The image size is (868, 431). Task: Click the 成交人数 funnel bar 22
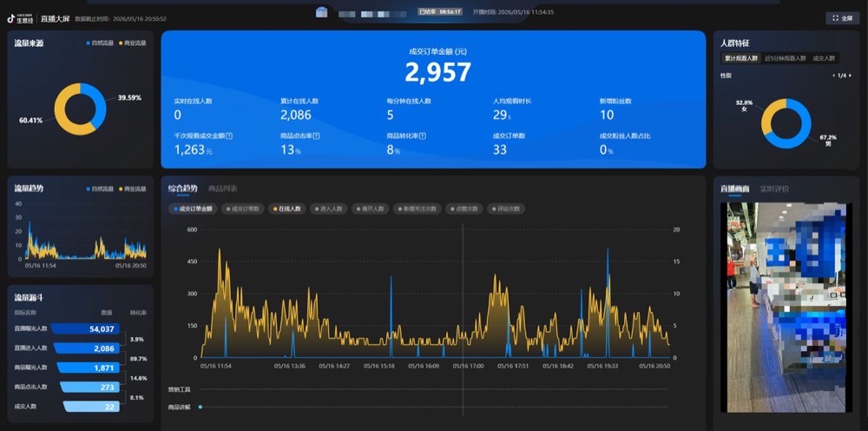point(91,407)
